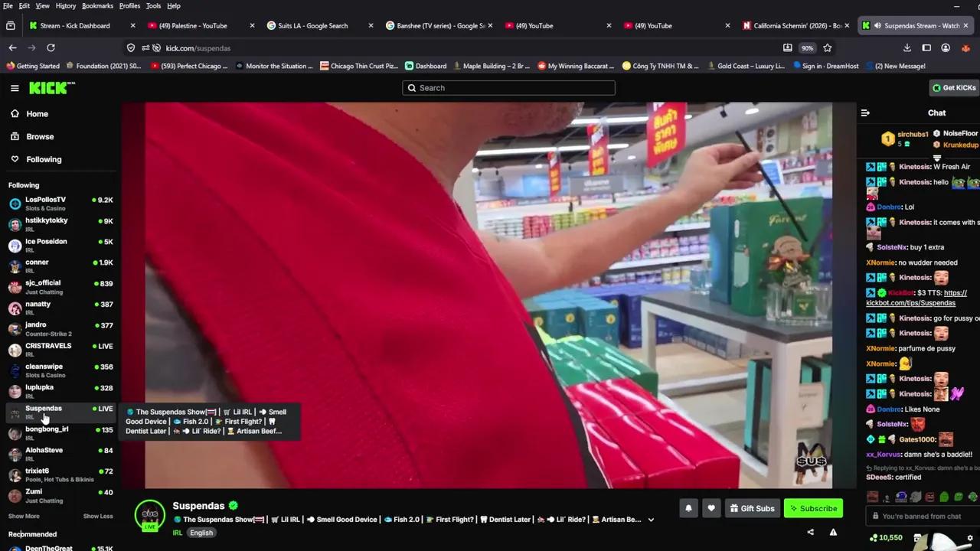Screen dimensions: 980x551
Task: Click the Gift Subs button
Action: tap(752, 508)
